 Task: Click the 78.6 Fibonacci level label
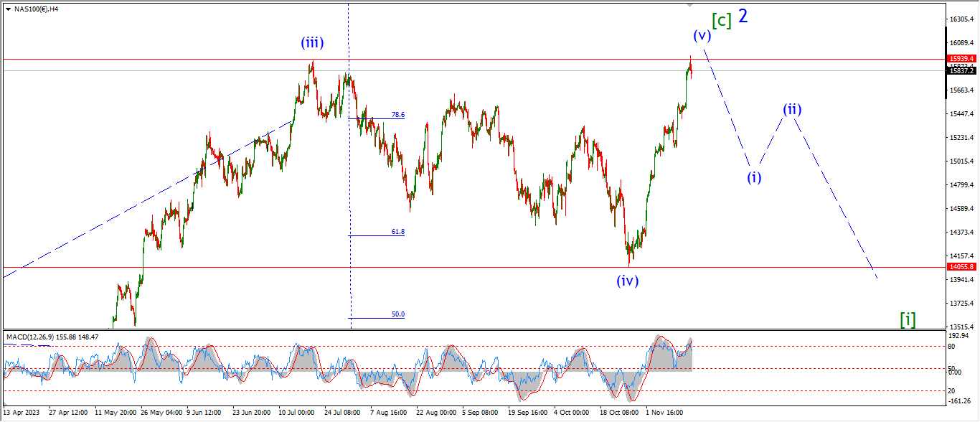(x=397, y=115)
